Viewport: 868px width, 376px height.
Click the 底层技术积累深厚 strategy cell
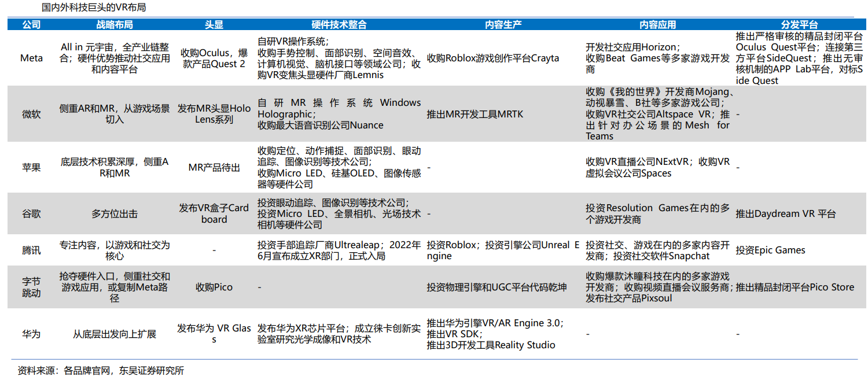point(115,168)
